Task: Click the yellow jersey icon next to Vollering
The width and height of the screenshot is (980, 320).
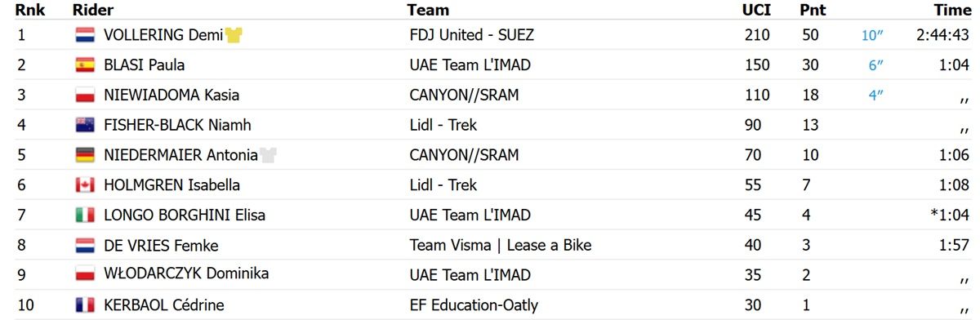Action: pyautogui.click(x=238, y=35)
